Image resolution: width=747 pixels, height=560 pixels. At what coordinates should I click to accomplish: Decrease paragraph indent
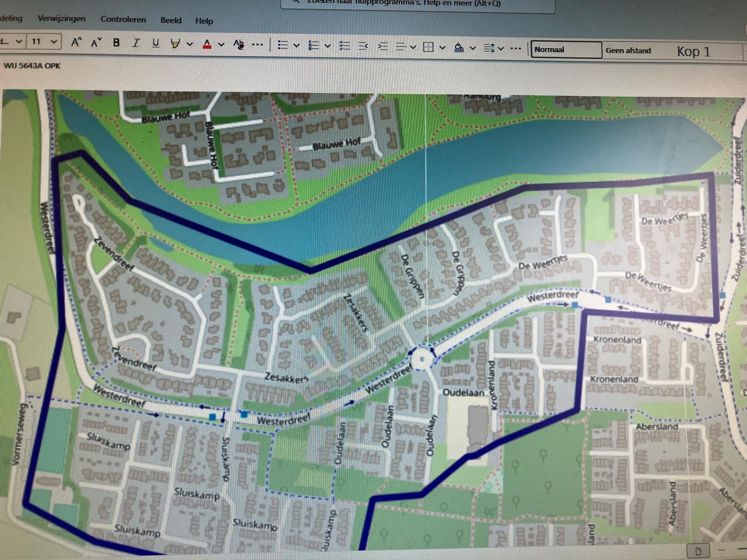(363, 46)
